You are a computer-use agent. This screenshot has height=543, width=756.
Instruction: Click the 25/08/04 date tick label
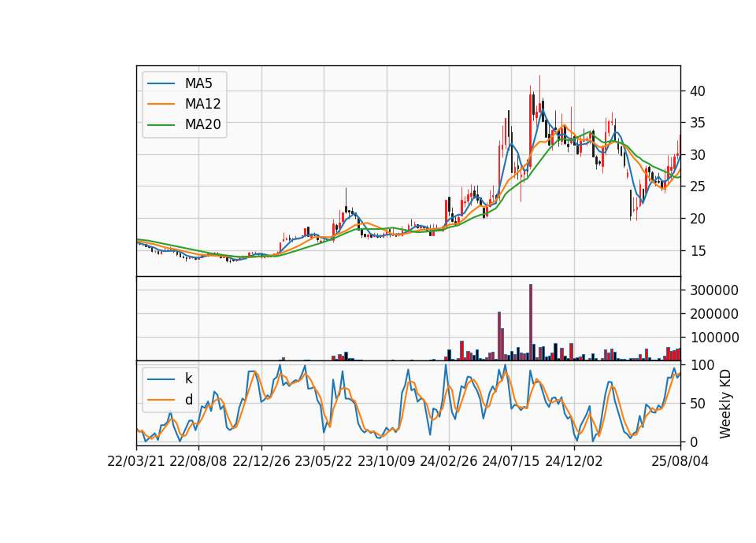(680, 461)
